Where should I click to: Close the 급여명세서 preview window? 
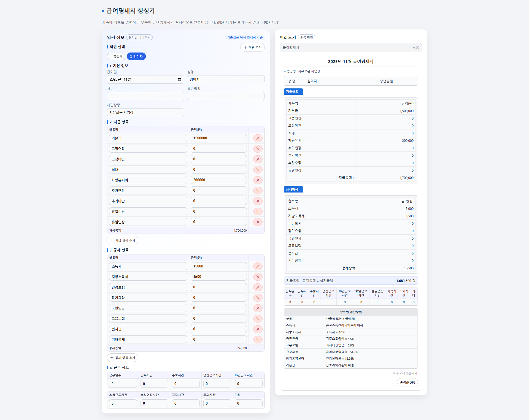417,48
